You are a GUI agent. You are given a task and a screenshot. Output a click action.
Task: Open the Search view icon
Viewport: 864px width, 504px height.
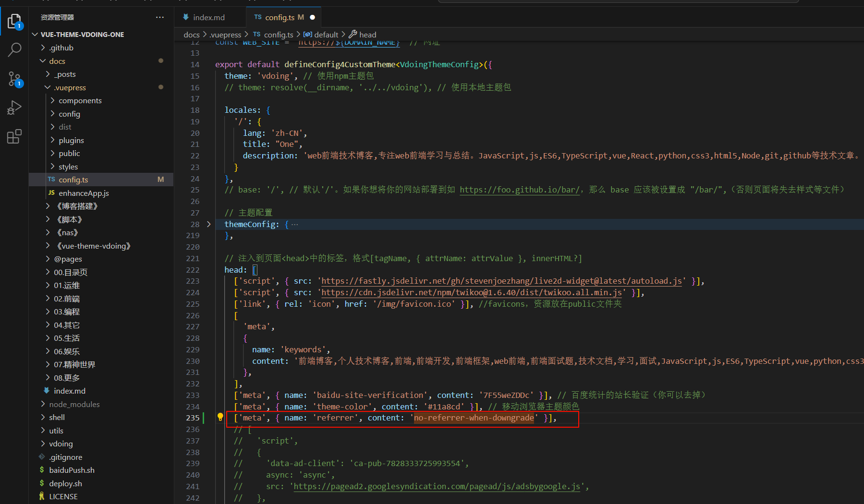pos(14,49)
